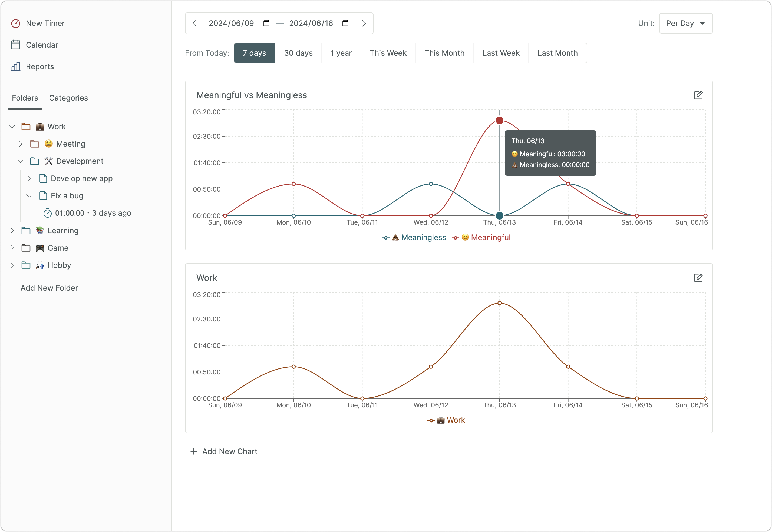Expand the Meeting folder
The width and height of the screenshot is (772, 532).
coord(21,144)
